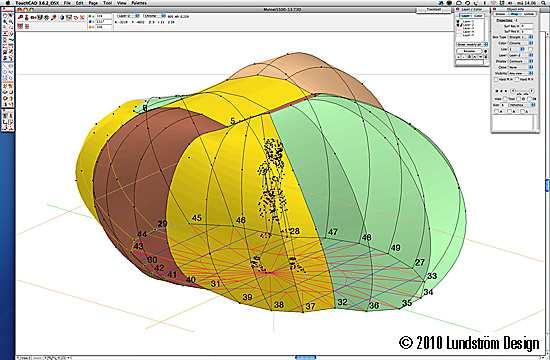Toggle the checkbox beside the Line field

pos(530,49)
